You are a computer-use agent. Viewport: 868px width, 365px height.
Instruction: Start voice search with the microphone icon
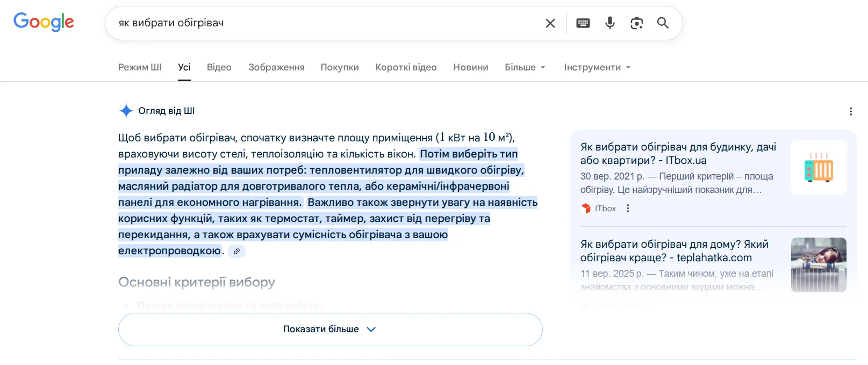tap(610, 23)
